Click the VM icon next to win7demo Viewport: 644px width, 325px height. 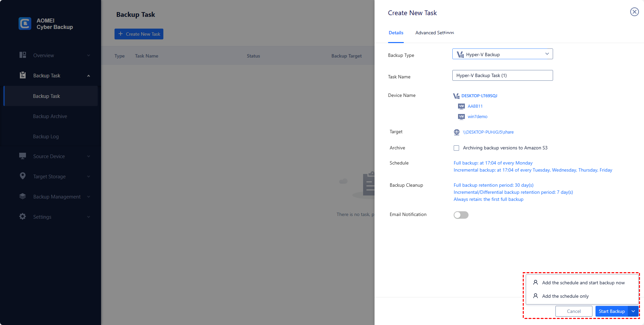(461, 117)
